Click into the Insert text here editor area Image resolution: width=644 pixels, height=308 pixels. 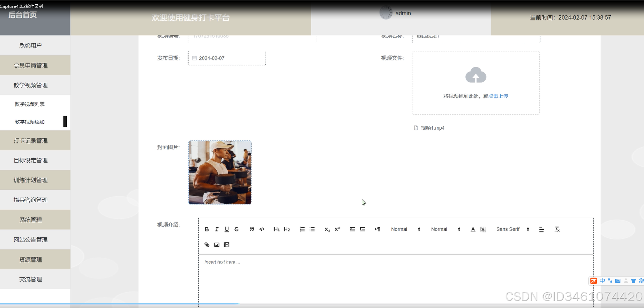coord(396,280)
